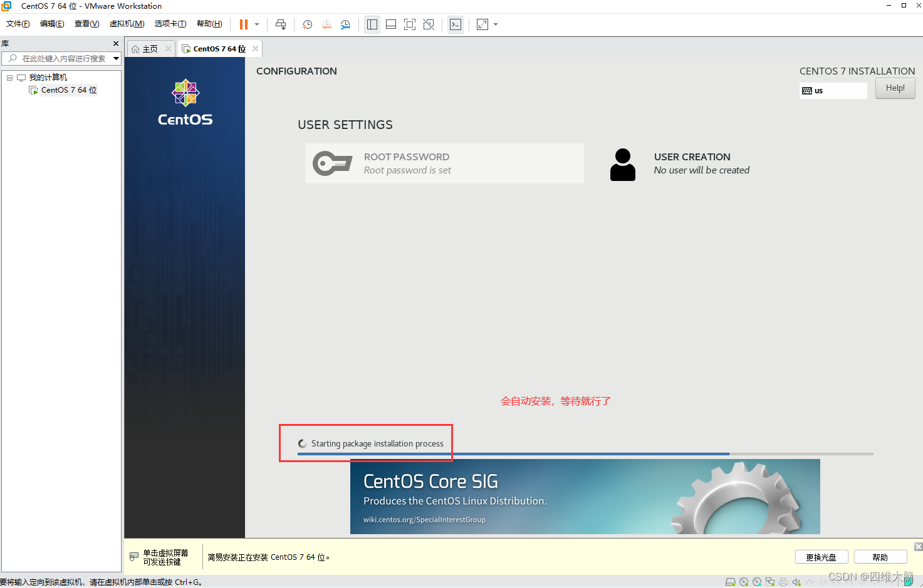Open the 虚拟机(M) menu

[x=127, y=24]
